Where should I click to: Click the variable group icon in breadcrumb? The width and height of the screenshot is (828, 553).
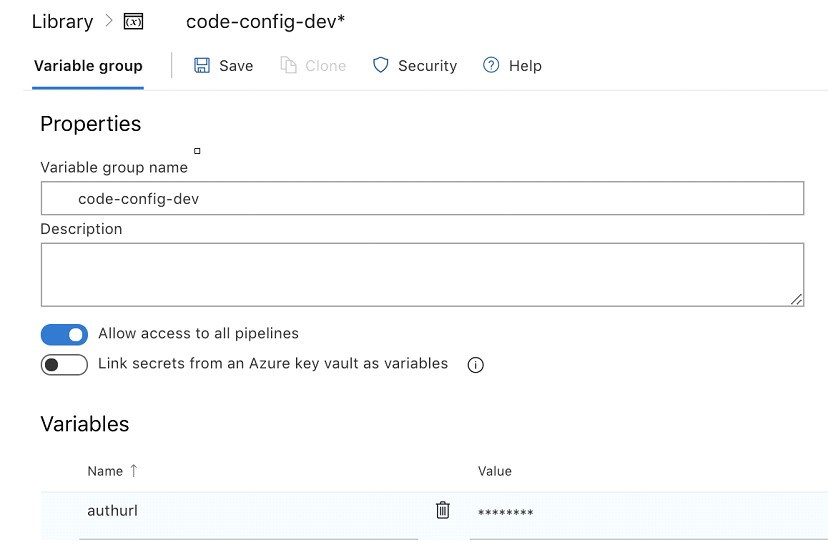click(133, 21)
